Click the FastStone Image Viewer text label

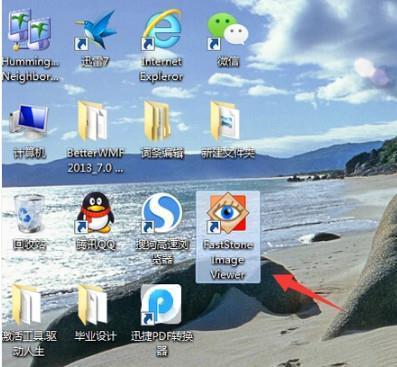tap(228, 260)
